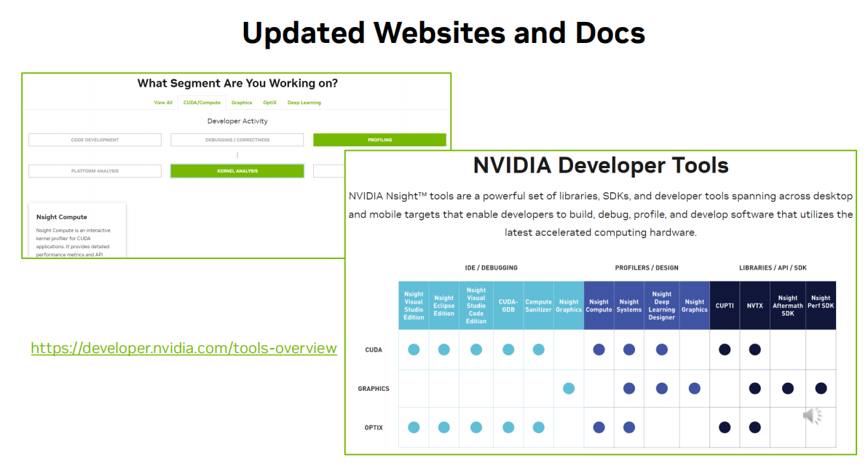Screen dimensions: 868x471
Task: Toggle the OptiX dot under Nsight Systems
Action: pyautogui.click(x=629, y=427)
